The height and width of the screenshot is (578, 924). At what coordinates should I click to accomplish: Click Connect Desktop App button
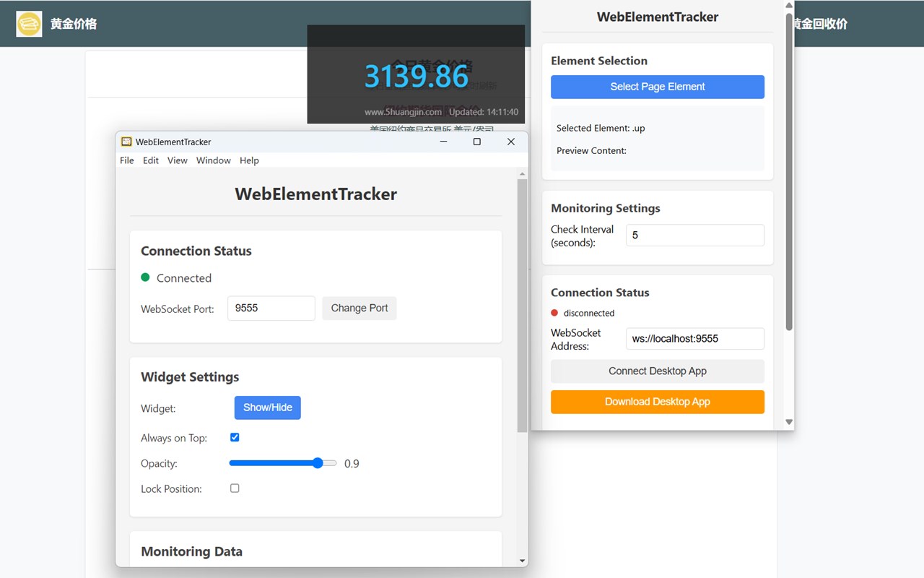tap(658, 371)
